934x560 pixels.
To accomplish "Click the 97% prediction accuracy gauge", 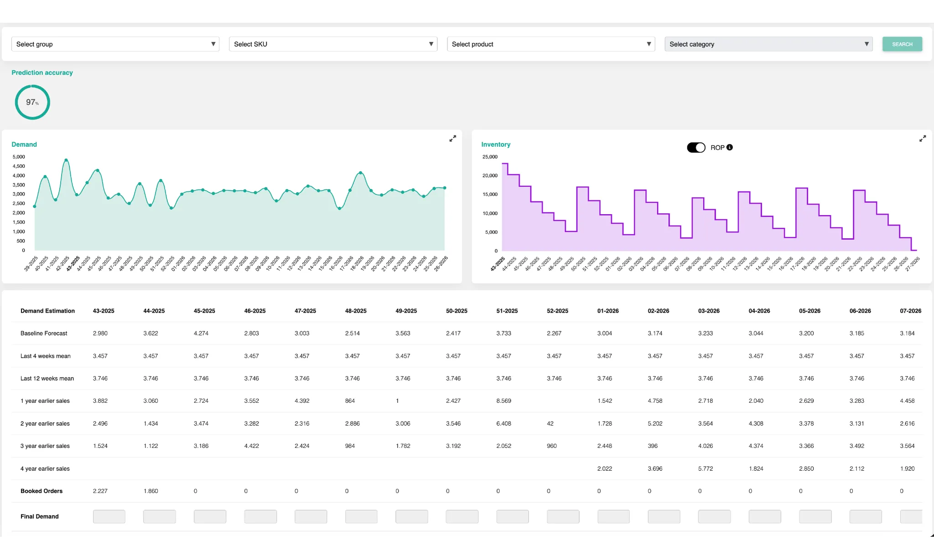I will point(32,102).
